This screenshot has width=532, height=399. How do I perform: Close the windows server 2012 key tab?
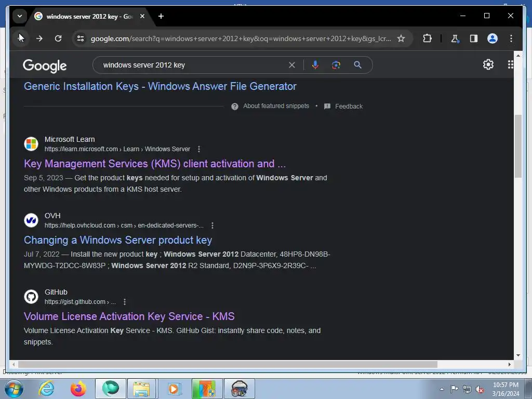point(142,16)
